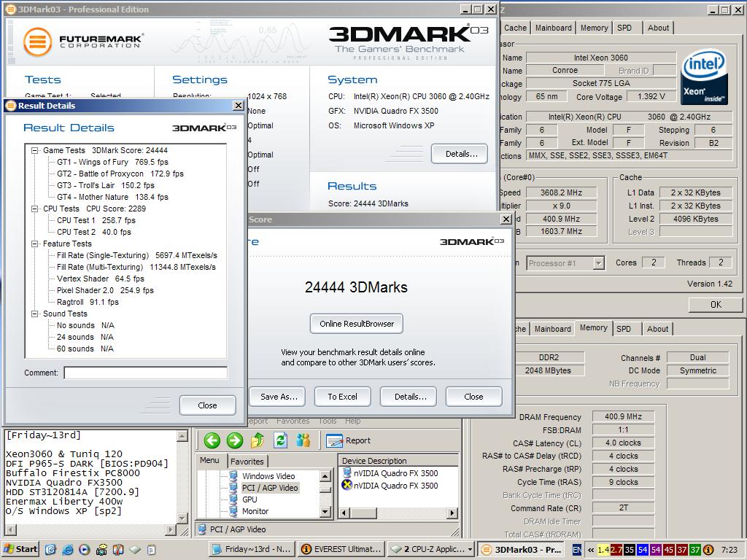The image size is (747, 560).
Task: Select GT1 - Wings of Fury result row
Action: tap(112, 162)
